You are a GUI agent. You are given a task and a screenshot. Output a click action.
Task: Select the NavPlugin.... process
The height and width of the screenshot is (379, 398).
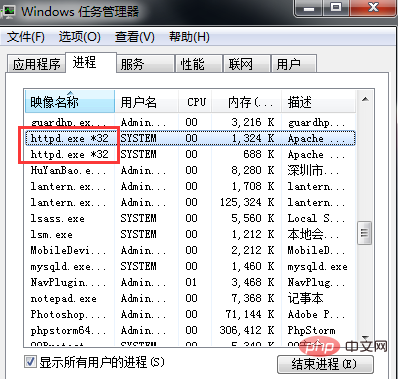pos(190,282)
